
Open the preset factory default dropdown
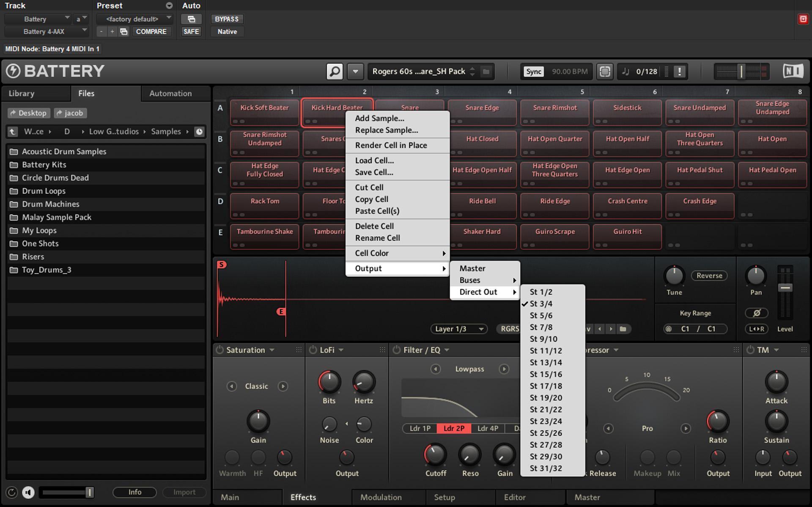pyautogui.click(x=134, y=19)
